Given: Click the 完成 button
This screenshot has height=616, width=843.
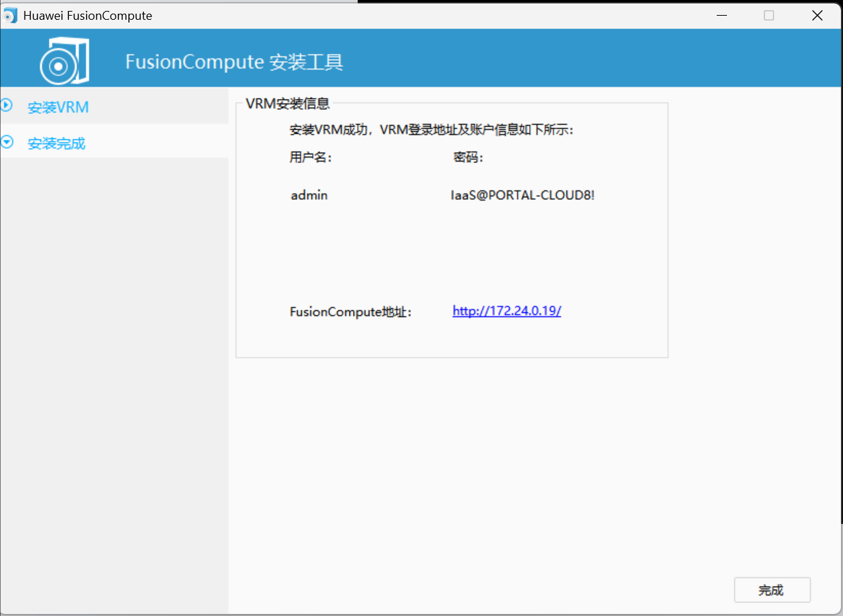Looking at the screenshot, I should click(x=772, y=590).
